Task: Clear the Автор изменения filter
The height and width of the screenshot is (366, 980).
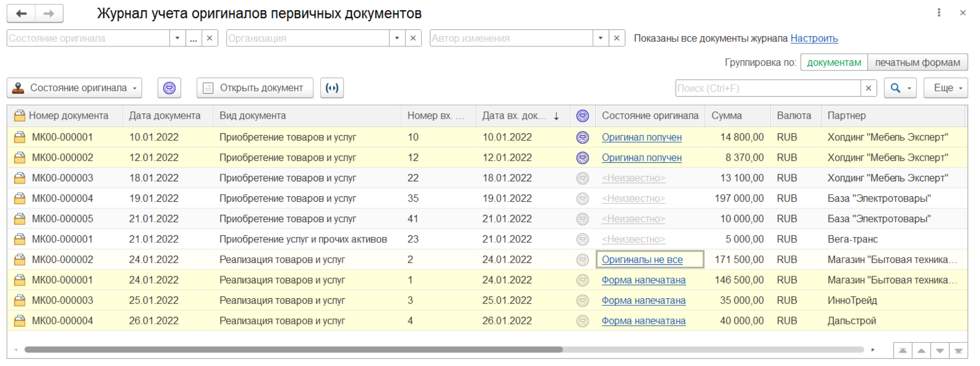Action: (616, 38)
